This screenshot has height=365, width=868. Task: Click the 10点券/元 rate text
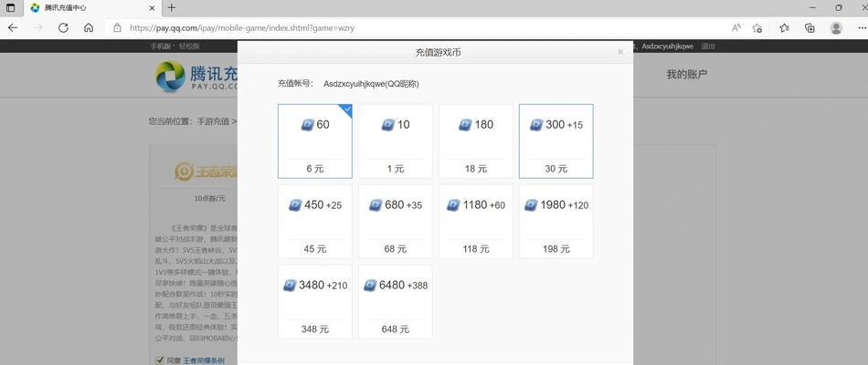[x=209, y=198]
